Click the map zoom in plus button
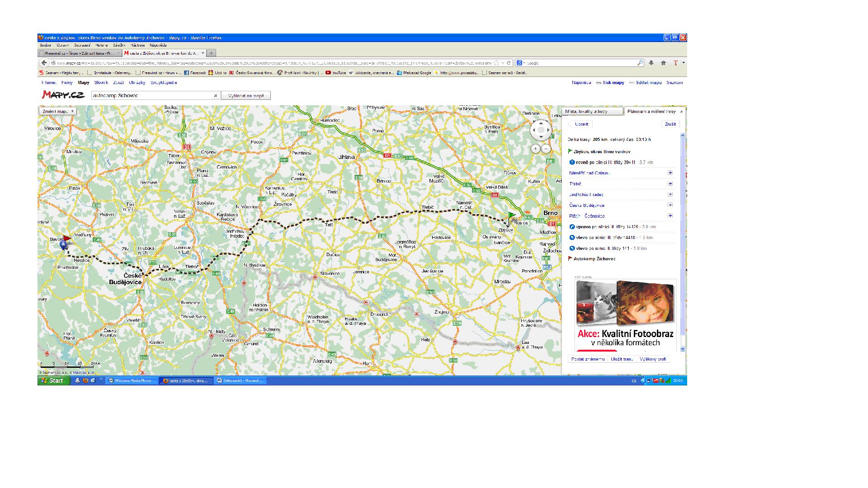Image resolution: width=868 pixels, height=488 pixels. tap(535, 149)
